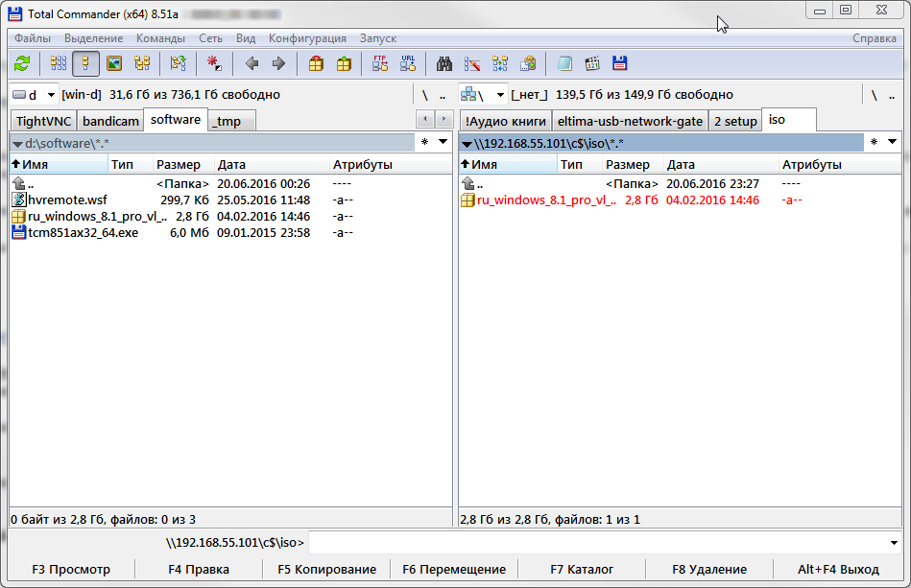Open the Конфигурация menu
The height and width of the screenshot is (588, 911).
pyautogui.click(x=307, y=38)
